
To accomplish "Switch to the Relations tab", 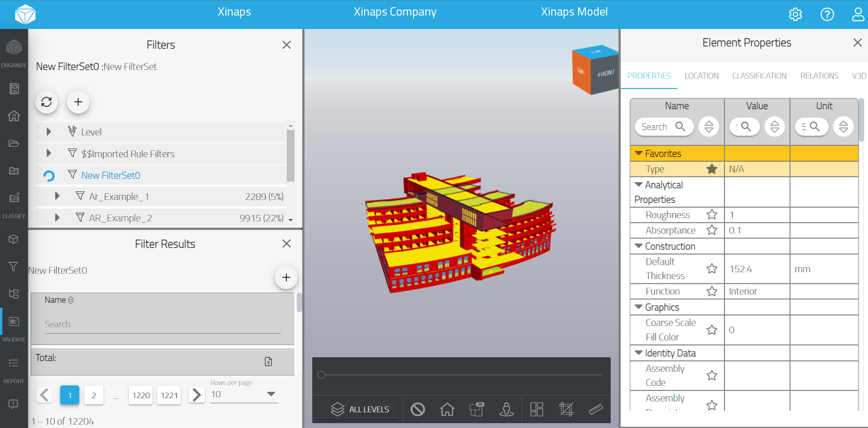I will point(819,76).
